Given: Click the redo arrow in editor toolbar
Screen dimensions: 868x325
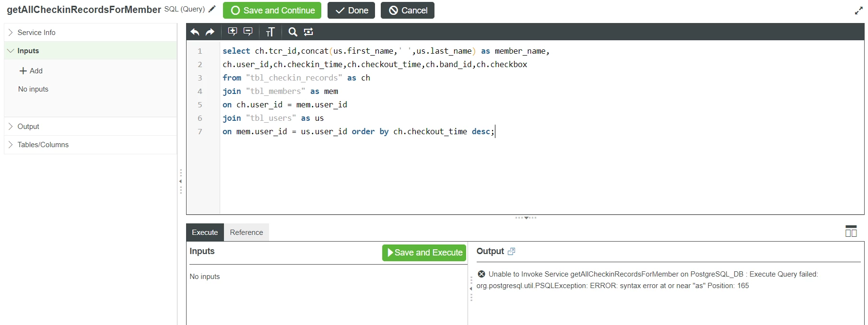Looking at the screenshot, I should click(210, 32).
